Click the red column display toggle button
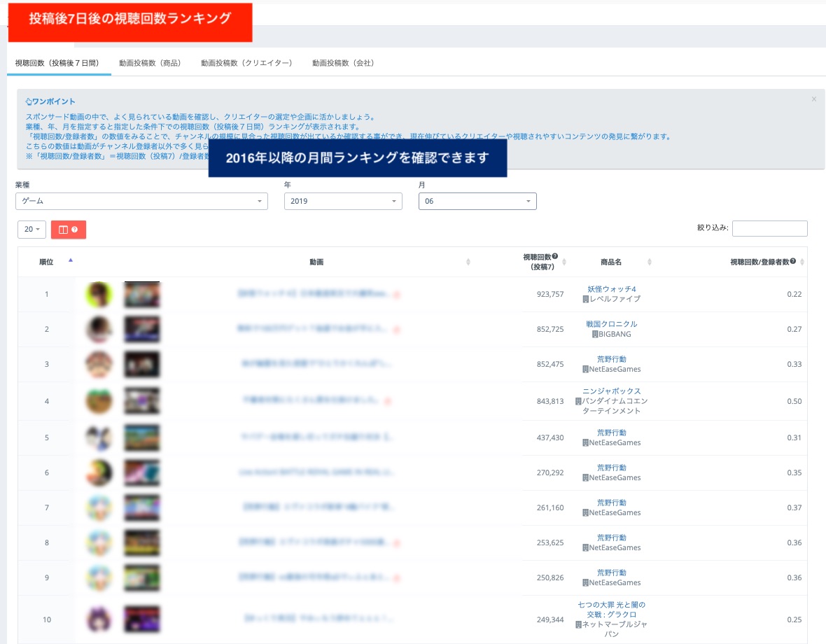This screenshot has width=826, height=644. [68, 230]
